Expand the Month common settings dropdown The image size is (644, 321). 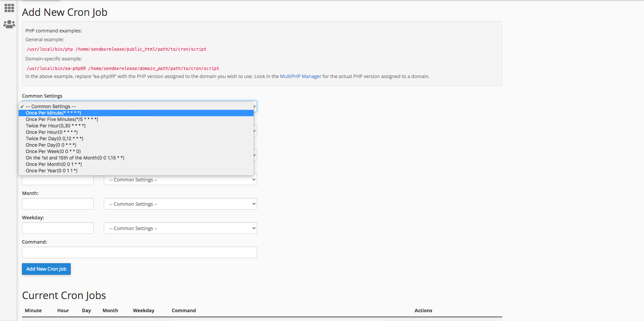[x=180, y=204]
